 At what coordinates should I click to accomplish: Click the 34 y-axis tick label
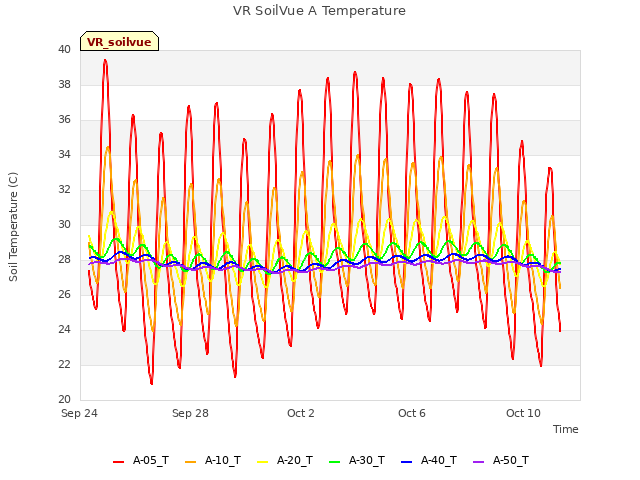click(64, 154)
